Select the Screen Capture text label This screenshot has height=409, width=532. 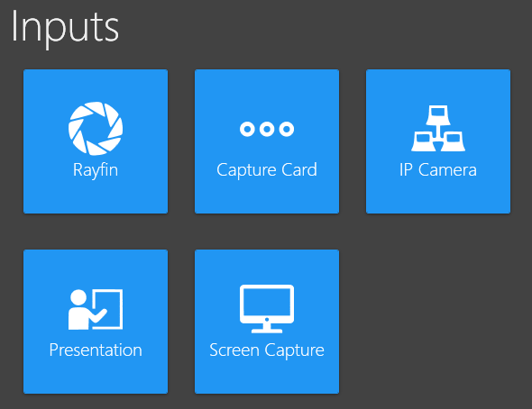[x=267, y=350]
